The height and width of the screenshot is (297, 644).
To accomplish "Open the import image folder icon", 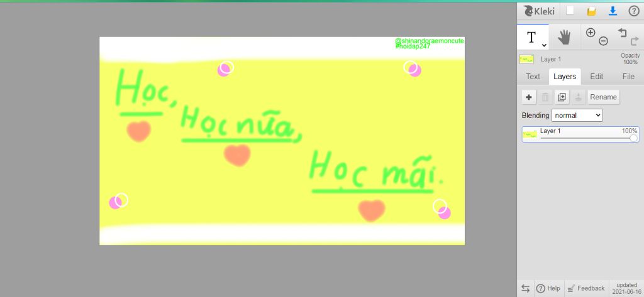I will [591, 11].
